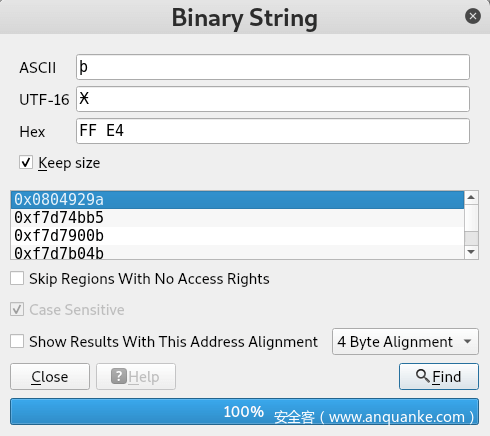The image size is (490, 436).
Task: Select result address 0x0804929a
Action: (237, 200)
